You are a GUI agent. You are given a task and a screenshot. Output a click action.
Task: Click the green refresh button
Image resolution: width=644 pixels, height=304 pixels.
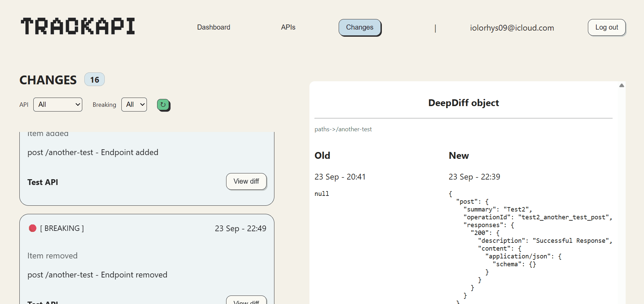(x=163, y=105)
